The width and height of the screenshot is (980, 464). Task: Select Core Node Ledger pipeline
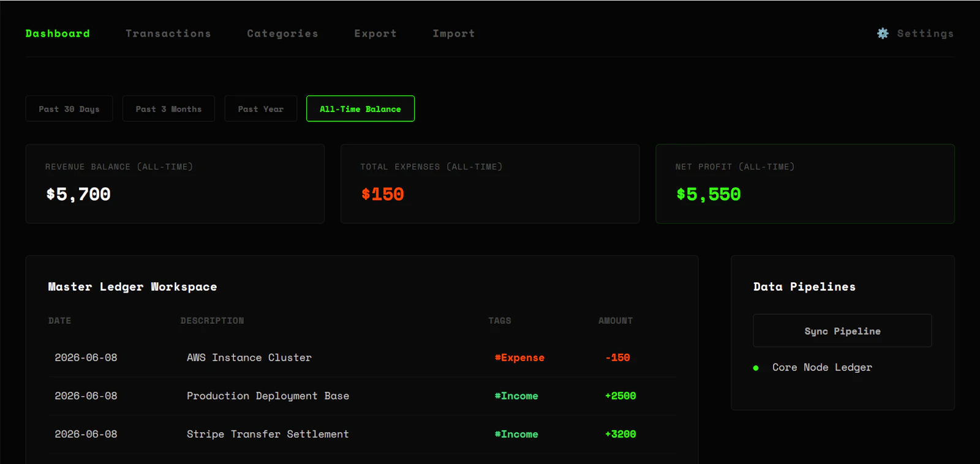coord(822,367)
